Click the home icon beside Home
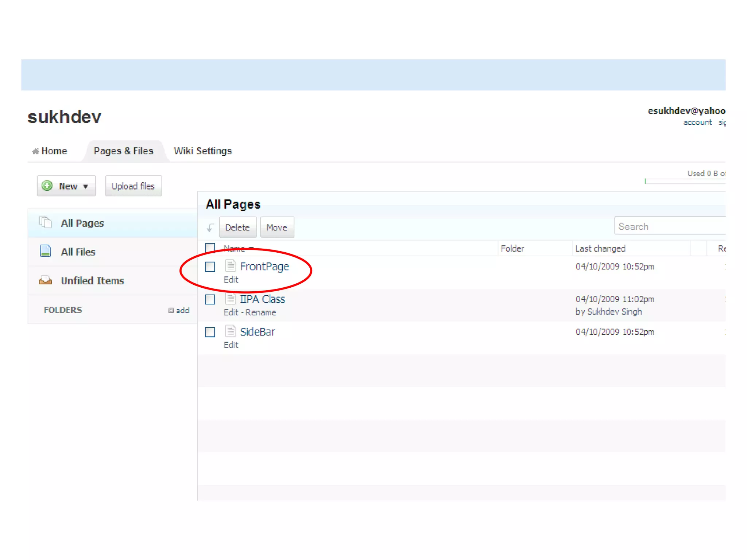 coord(35,151)
